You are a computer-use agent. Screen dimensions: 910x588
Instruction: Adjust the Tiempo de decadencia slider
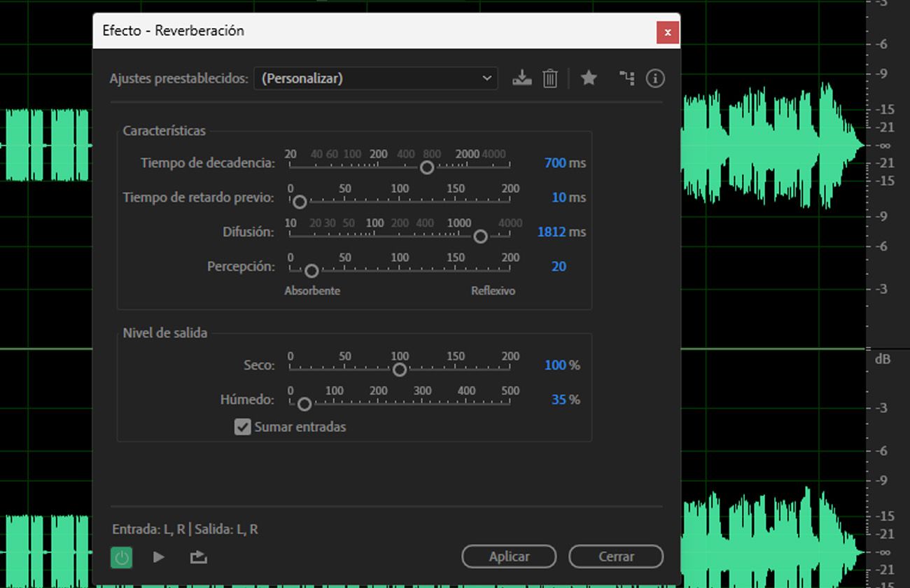coord(427,167)
